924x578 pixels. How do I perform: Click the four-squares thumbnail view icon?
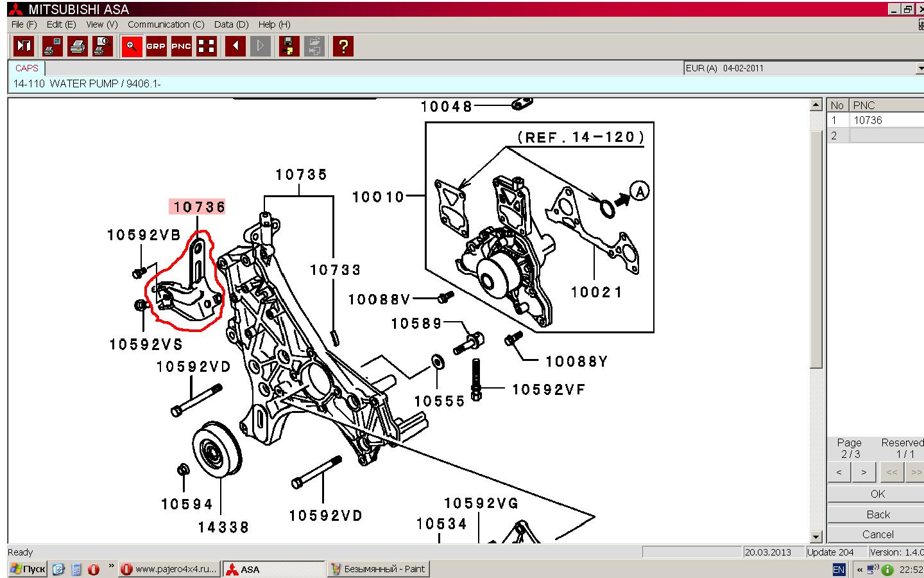[206, 46]
